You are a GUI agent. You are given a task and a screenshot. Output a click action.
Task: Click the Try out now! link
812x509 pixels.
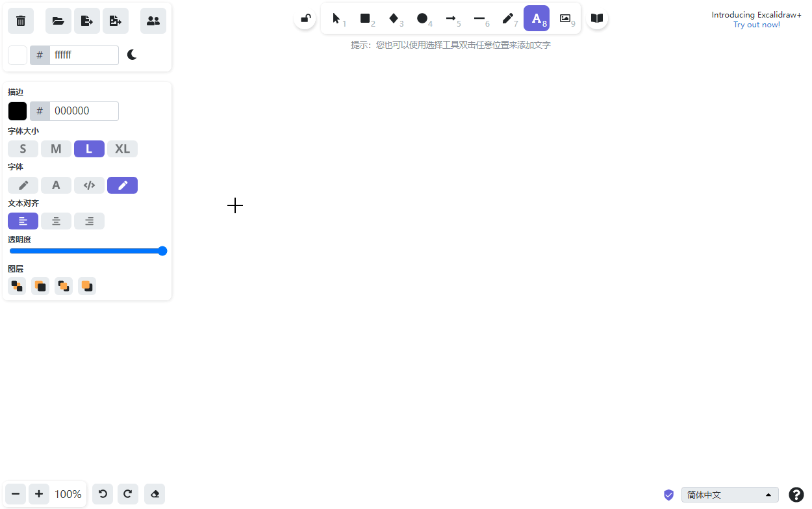(x=756, y=25)
